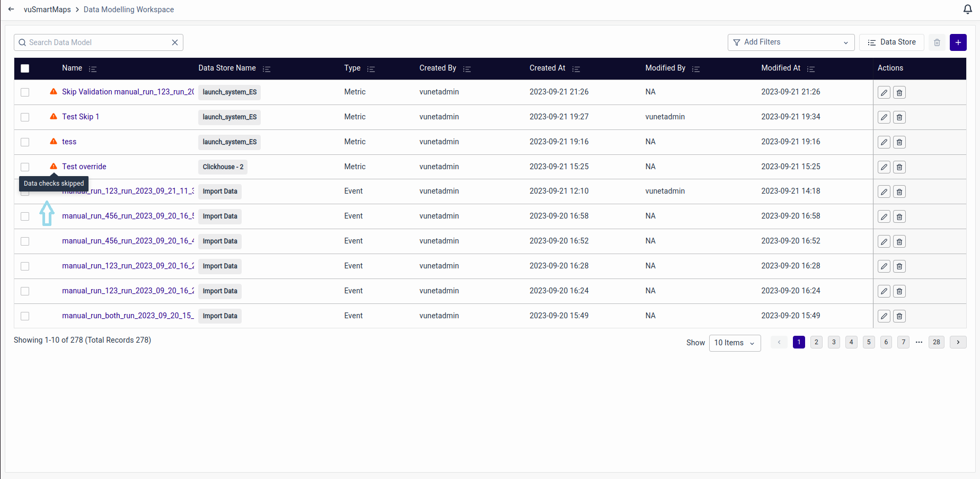
Task: Open the Type column filter menu
Action: [x=371, y=69]
